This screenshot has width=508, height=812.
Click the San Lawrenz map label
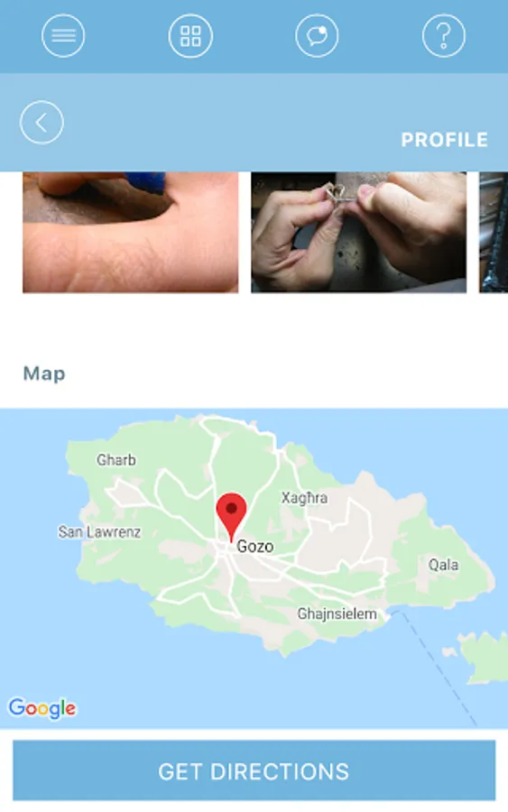[x=99, y=531]
